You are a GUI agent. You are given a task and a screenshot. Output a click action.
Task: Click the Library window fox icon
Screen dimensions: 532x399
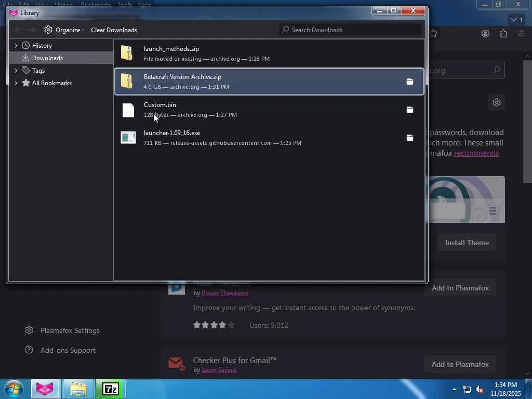point(14,13)
